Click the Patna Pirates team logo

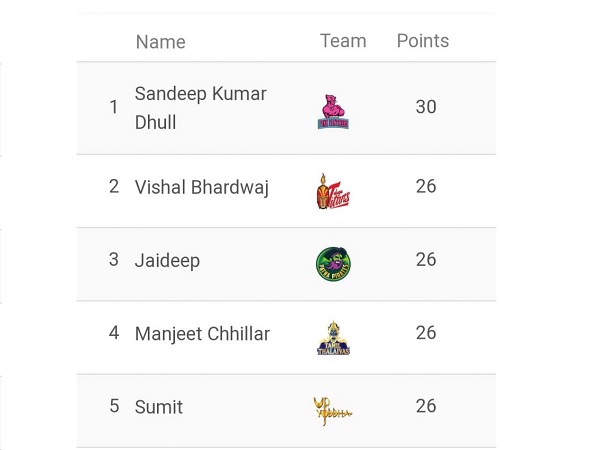pos(333,264)
